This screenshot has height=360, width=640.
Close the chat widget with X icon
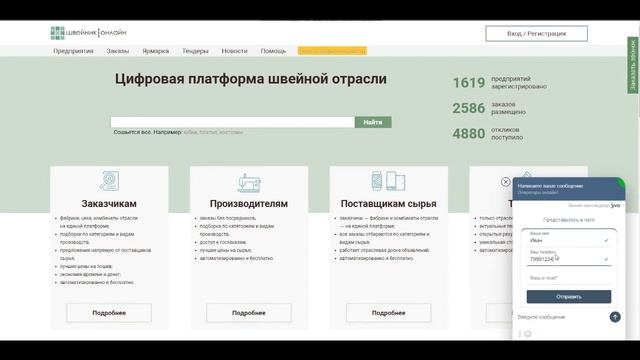coord(505,182)
